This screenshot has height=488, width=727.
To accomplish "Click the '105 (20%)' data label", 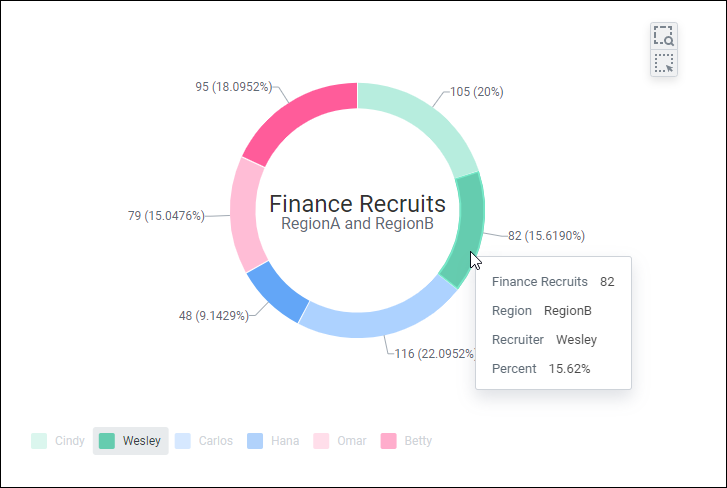I will click(x=477, y=92).
